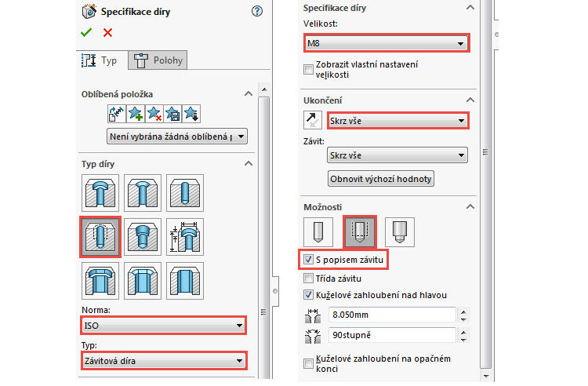Image resolution: width=588 pixels, height=386 pixels.
Task: Load favorite star icon with arrow
Action: tap(191, 114)
